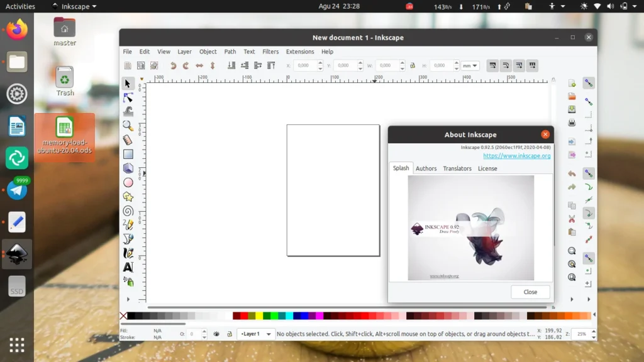Toggle width-height ratio lock
Screen dimensions: 644x362
(413, 65)
